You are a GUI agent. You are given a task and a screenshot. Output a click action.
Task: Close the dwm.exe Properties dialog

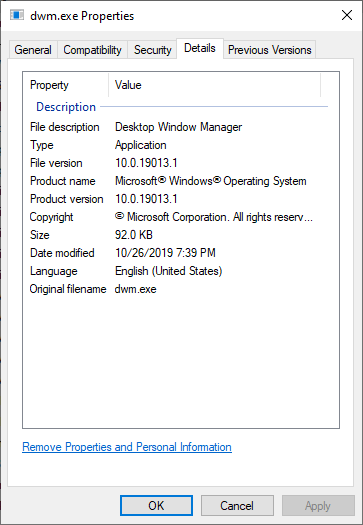click(x=347, y=15)
